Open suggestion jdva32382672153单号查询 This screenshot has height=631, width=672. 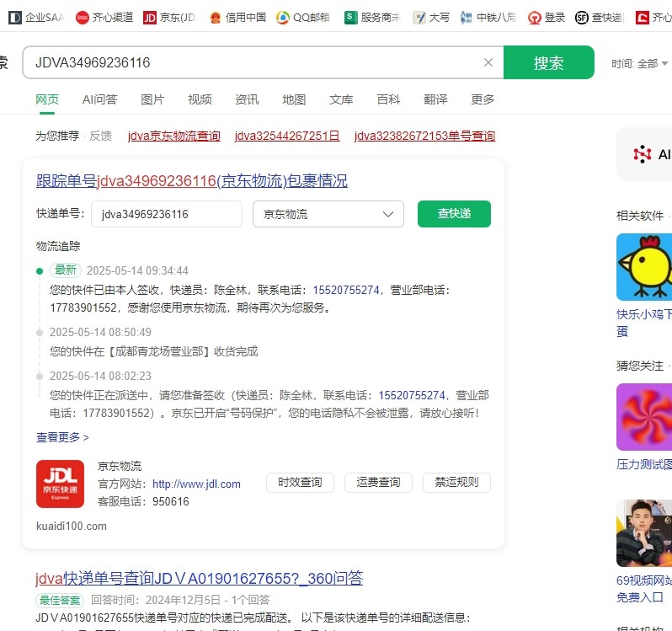pyautogui.click(x=424, y=136)
